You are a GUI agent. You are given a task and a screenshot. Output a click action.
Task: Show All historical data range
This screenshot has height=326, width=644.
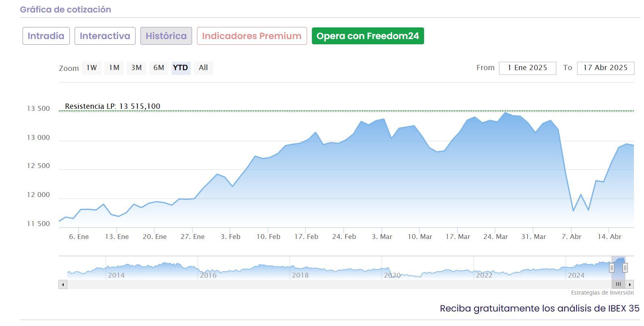203,68
